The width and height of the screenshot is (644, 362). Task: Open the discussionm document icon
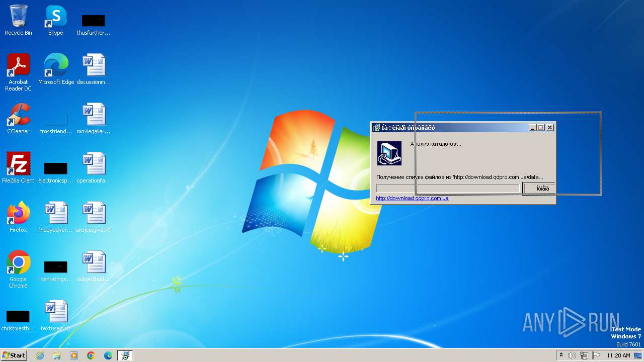click(94, 69)
